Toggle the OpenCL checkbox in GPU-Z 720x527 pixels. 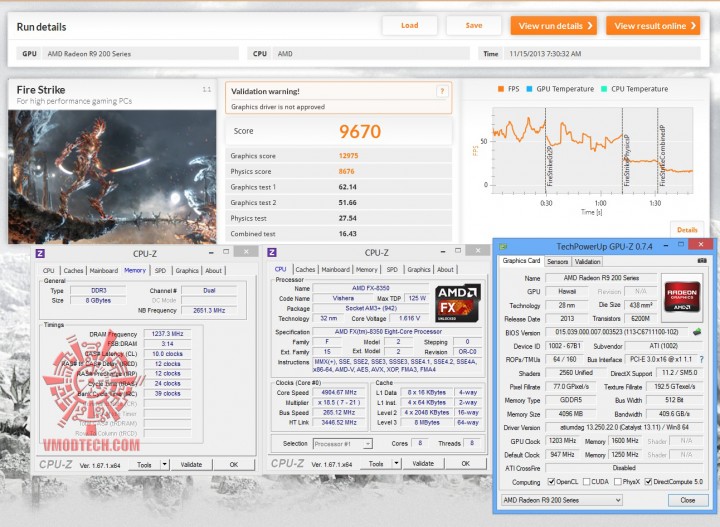pyautogui.click(x=551, y=482)
